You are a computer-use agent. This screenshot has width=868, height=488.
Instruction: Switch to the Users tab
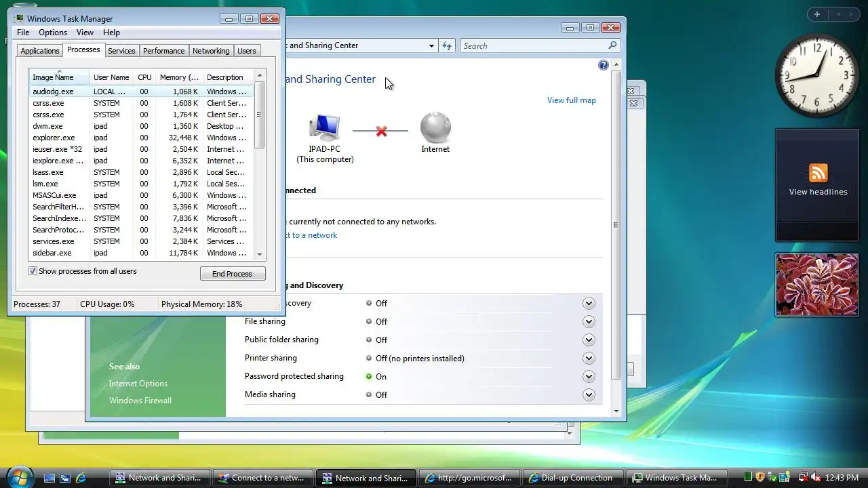[x=247, y=51]
